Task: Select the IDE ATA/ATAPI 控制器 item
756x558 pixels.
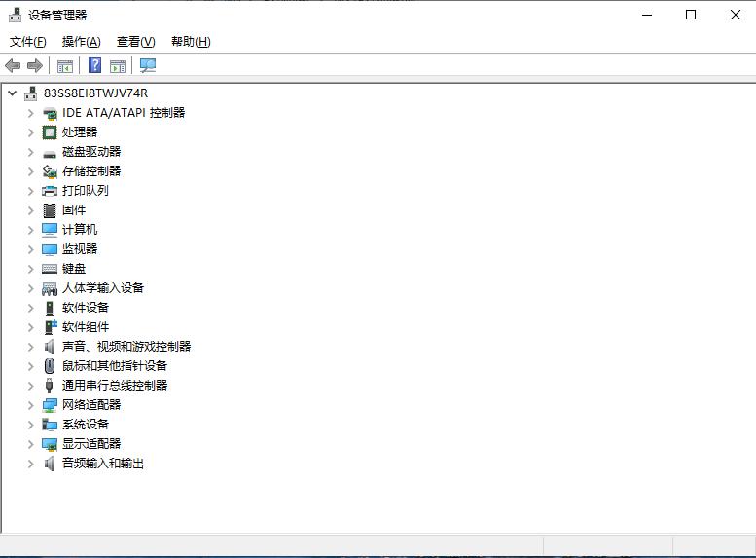Action: pos(124,113)
